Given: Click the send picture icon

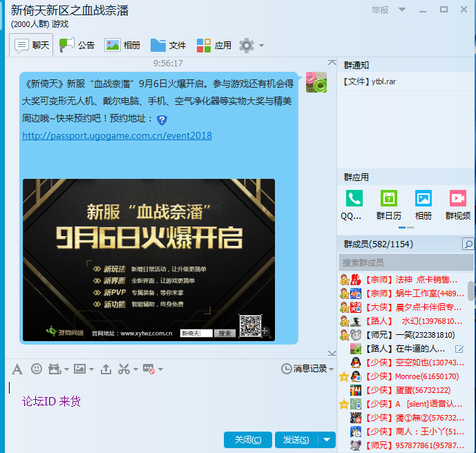Looking at the screenshot, I should [x=80, y=369].
